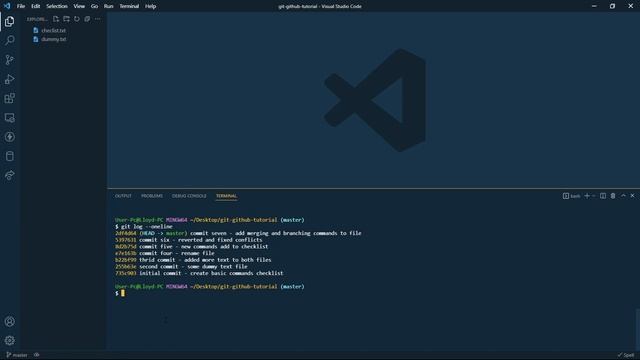
Task: Open the Run and Debug view
Action: (x=9, y=79)
